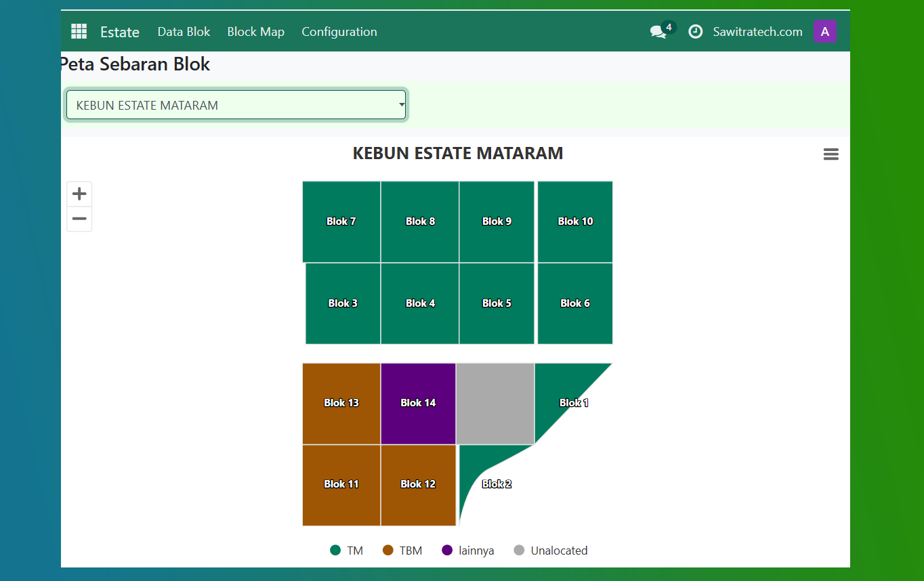Open the user avatar A menu

(824, 32)
